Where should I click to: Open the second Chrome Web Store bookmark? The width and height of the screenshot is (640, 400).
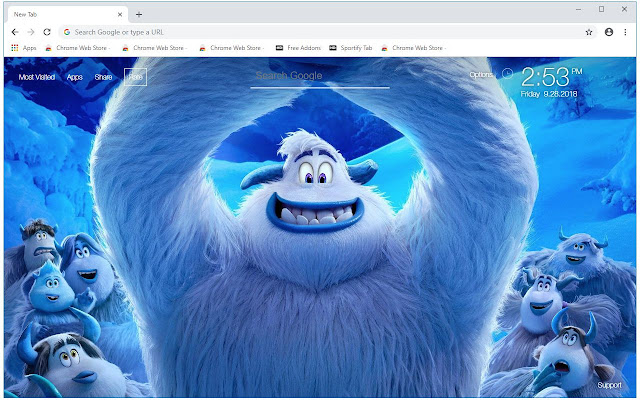tap(155, 48)
